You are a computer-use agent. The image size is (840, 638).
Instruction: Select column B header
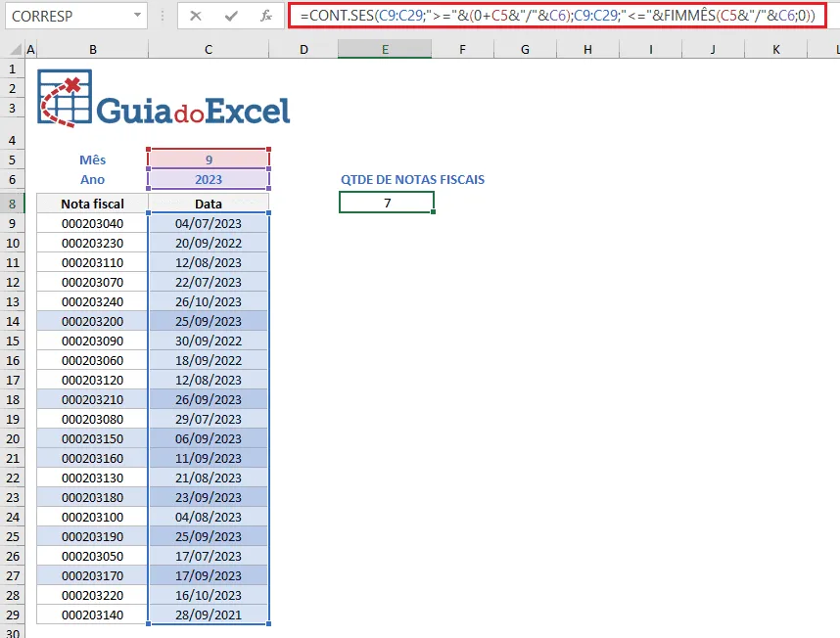pos(93,50)
